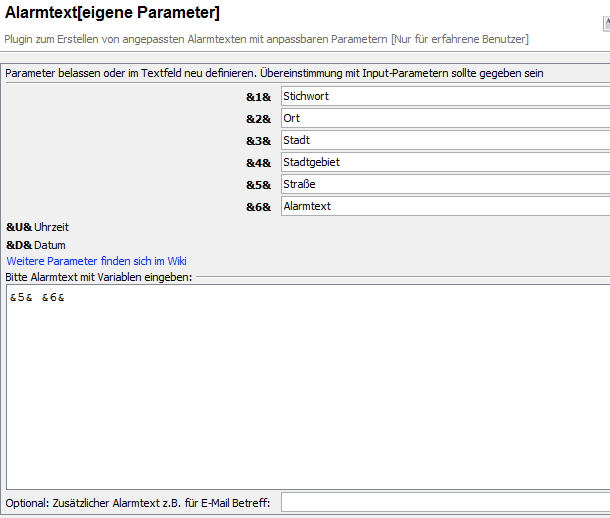Click the Straße parameter field
Screen dimensions: 610x518
pos(445,184)
